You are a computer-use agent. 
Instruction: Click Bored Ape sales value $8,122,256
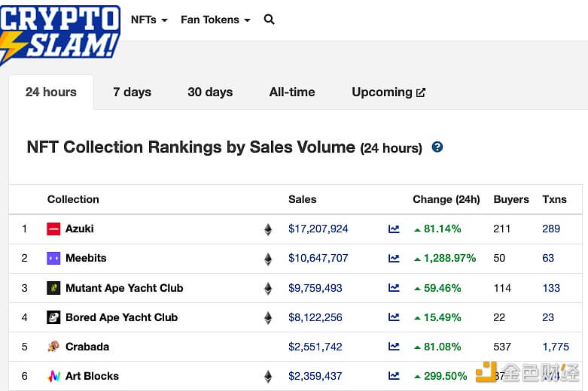pyautogui.click(x=315, y=317)
